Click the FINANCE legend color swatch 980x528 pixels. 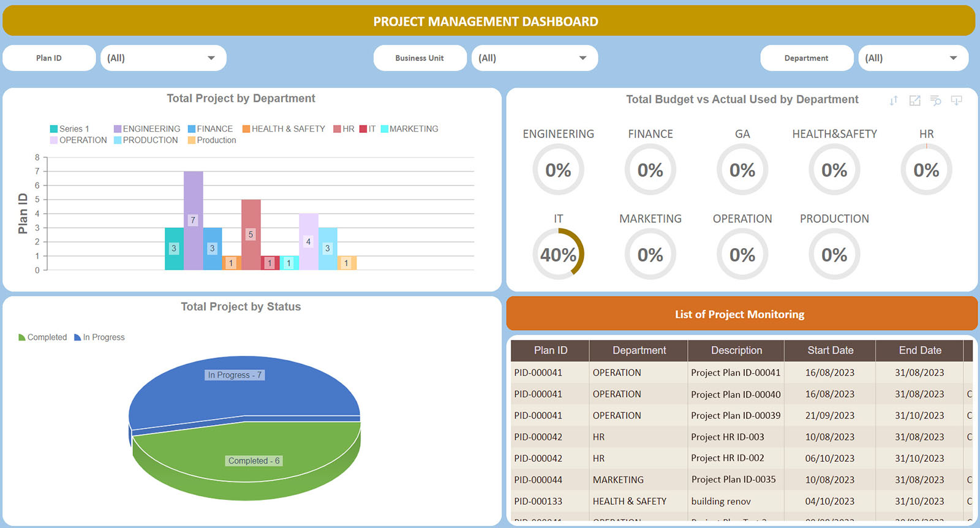point(192,129)
